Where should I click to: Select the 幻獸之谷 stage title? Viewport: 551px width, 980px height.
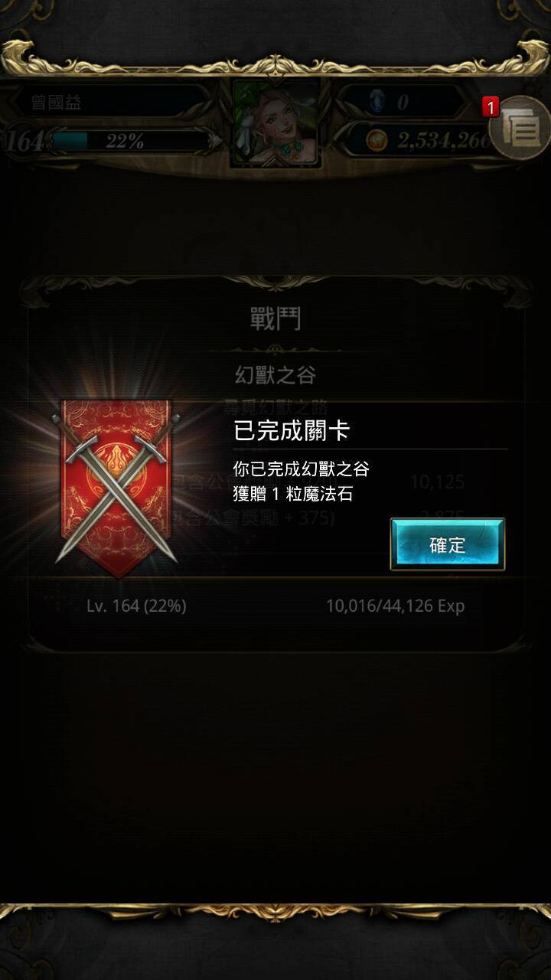point(275,375)
